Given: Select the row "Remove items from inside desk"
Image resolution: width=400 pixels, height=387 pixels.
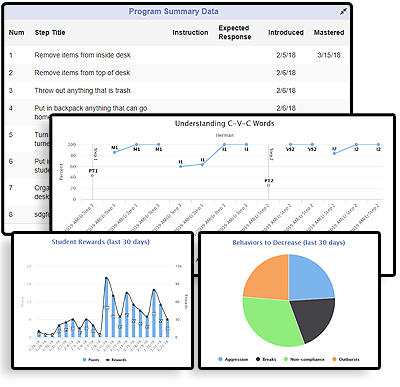Looking at the screenshot, I should tap(177, 55).
